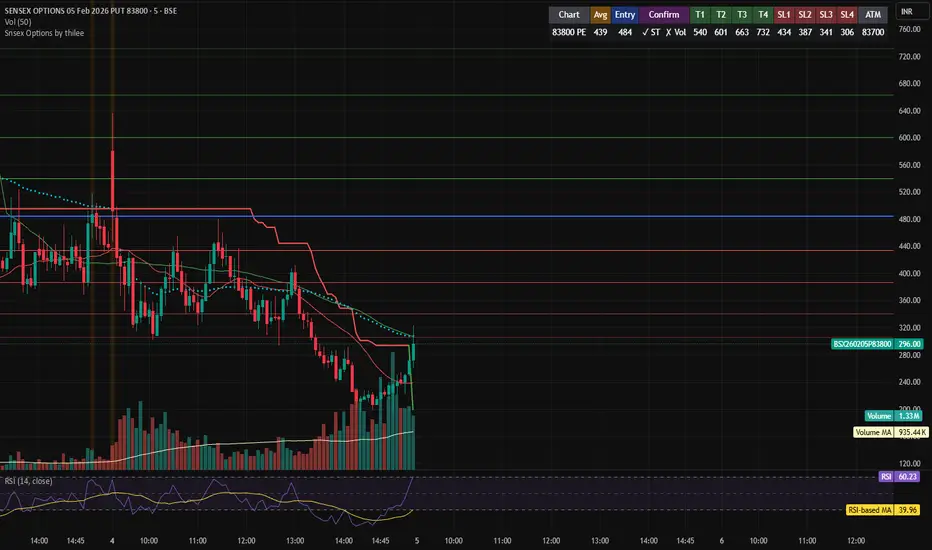Click the date marker 6 on time axis
932x550 pixels.
722,540
